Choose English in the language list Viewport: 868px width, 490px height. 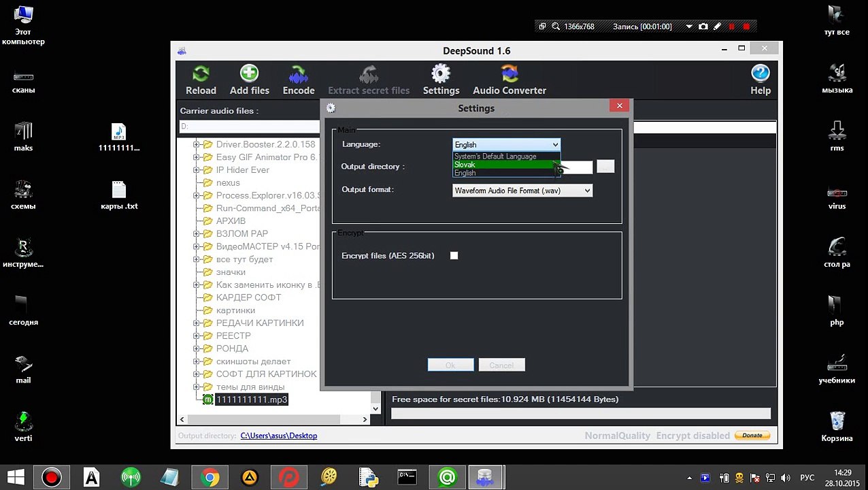pyautogui.click(x=506, y=173)
